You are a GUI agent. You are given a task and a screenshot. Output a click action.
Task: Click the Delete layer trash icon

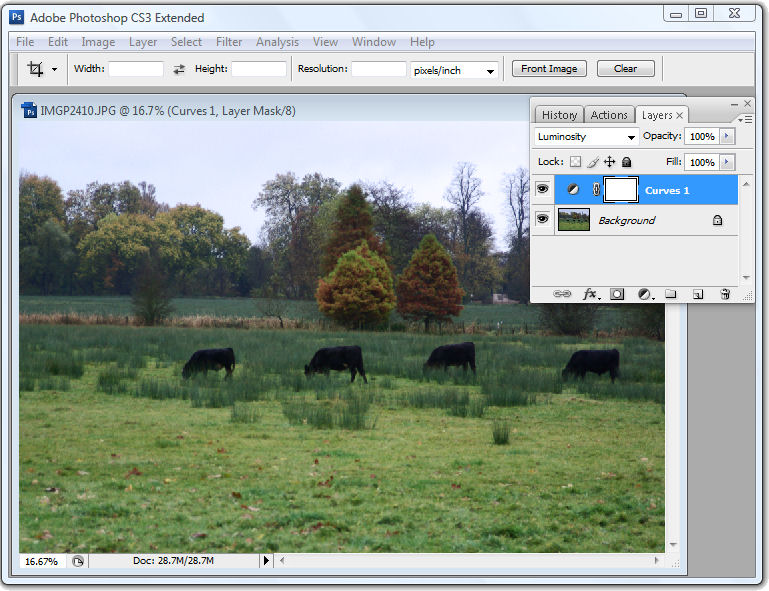click(x=725, y=294)
